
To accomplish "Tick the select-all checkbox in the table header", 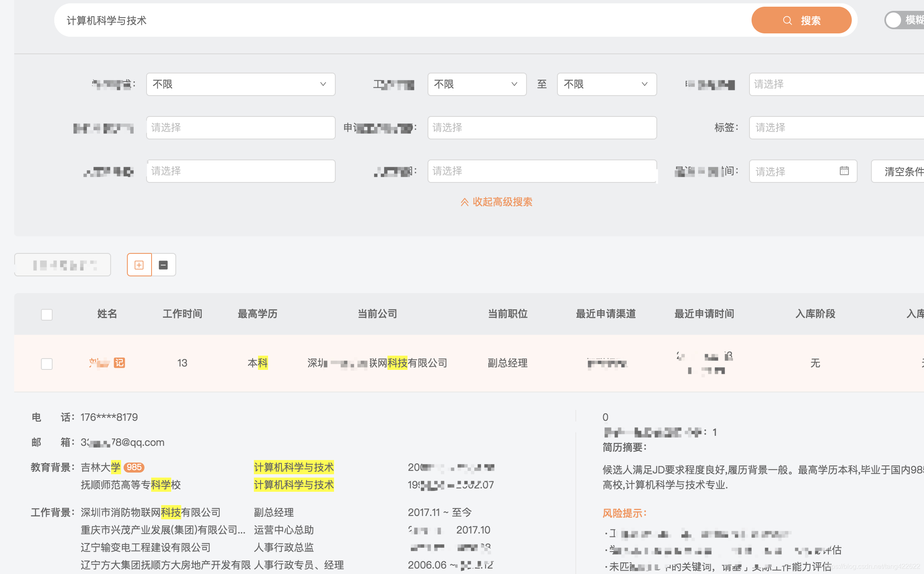I will pos(47,314).
